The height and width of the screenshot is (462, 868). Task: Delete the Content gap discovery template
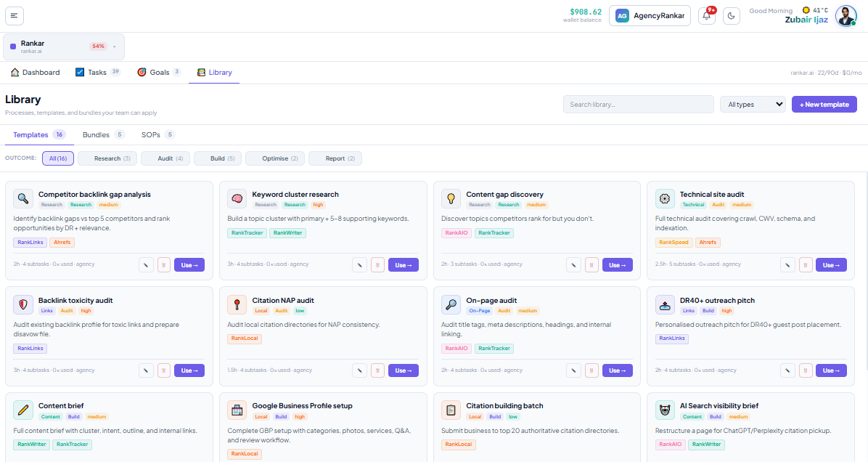pyautogui.click(x=591, y=265)
